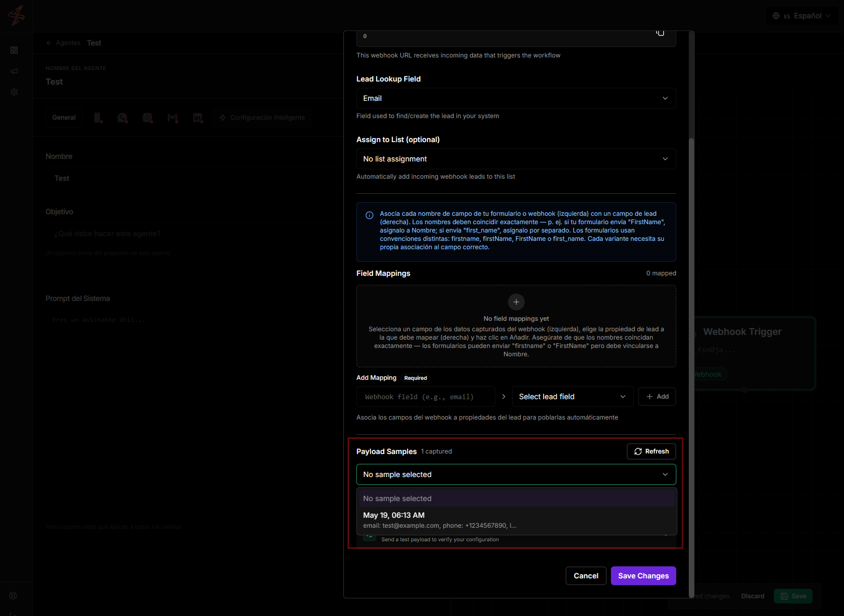
Task: Open the No list assignment dropdown
Action: point(516,159)
